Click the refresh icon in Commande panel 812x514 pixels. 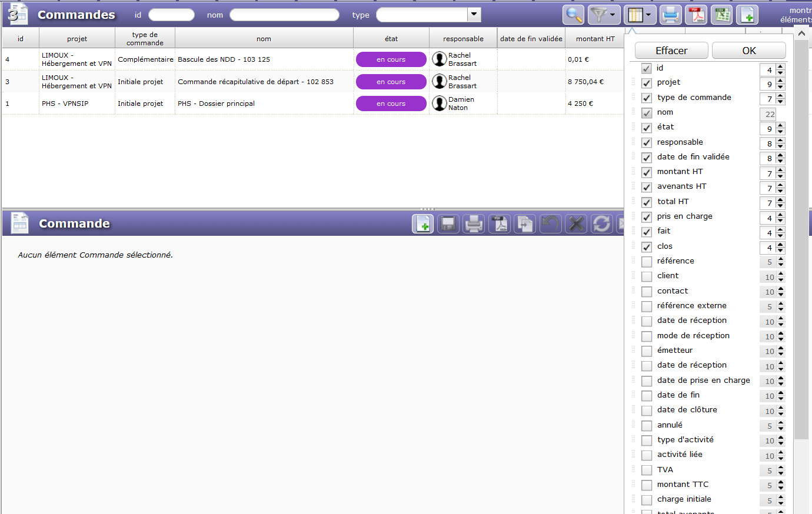click(x=601, y=224)
